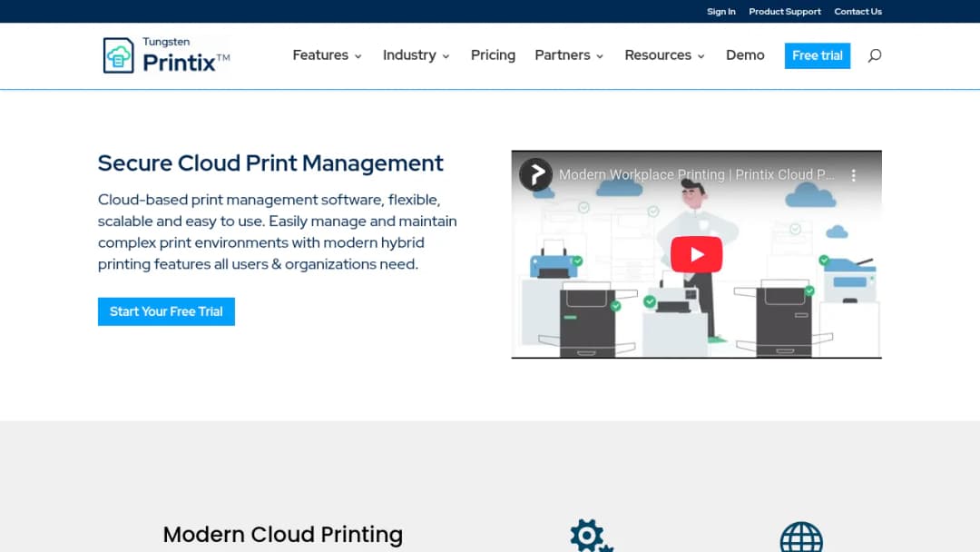
Task: Click the Free trial button in the navbar
Action: (818, 55)
